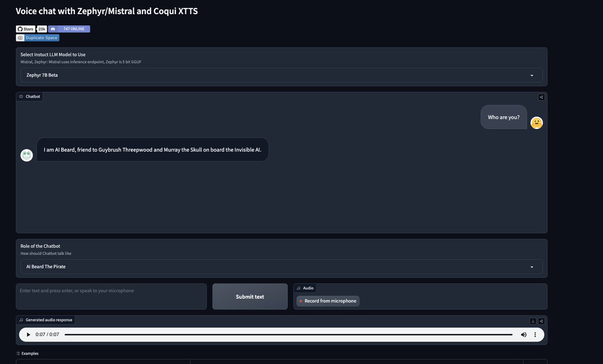Focus the 'Enter text and press enter' field
Viewport: 603px width, 364px height.
pyautogui.click(x=112, y=297)
